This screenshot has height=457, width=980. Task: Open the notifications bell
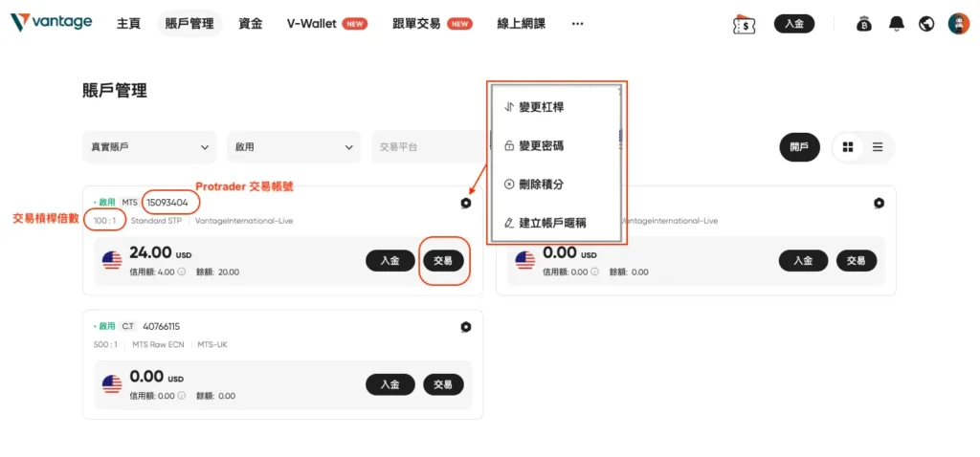coord(897,24)
